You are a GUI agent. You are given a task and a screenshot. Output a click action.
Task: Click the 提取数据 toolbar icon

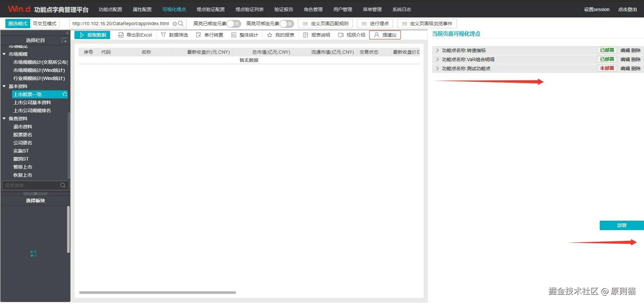tap(92, 35)
